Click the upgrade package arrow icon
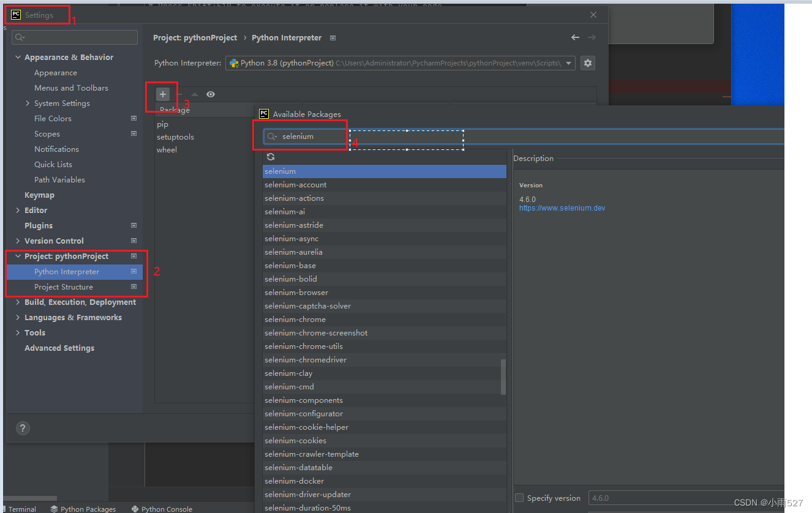 click(x=195, y=94)
